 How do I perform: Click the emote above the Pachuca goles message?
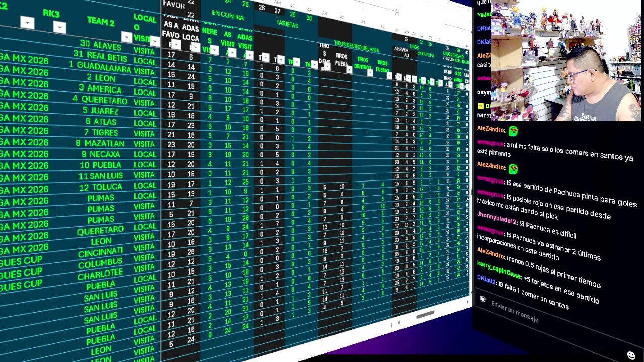pyautogui.click(x=513, y=169)
